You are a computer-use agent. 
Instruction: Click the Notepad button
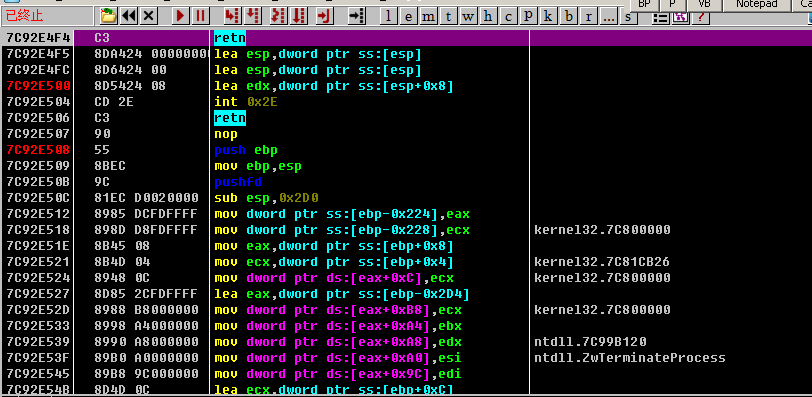757,5
